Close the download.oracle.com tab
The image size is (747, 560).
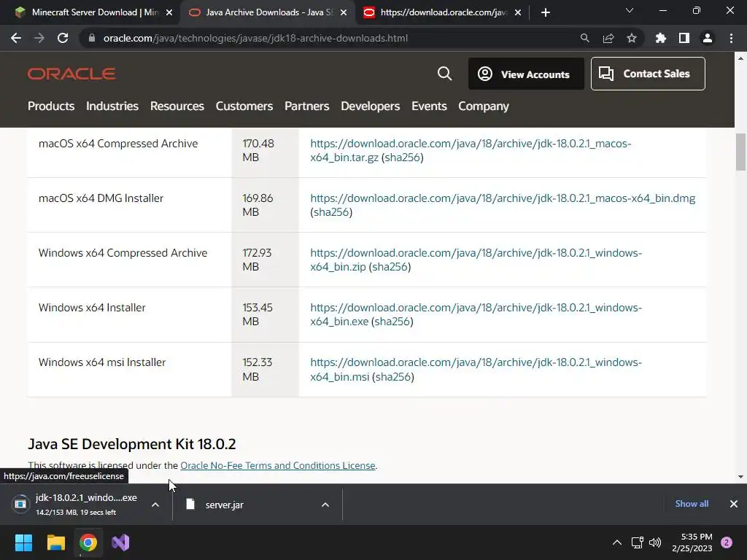pyautogui.click(x=518, y=12)
